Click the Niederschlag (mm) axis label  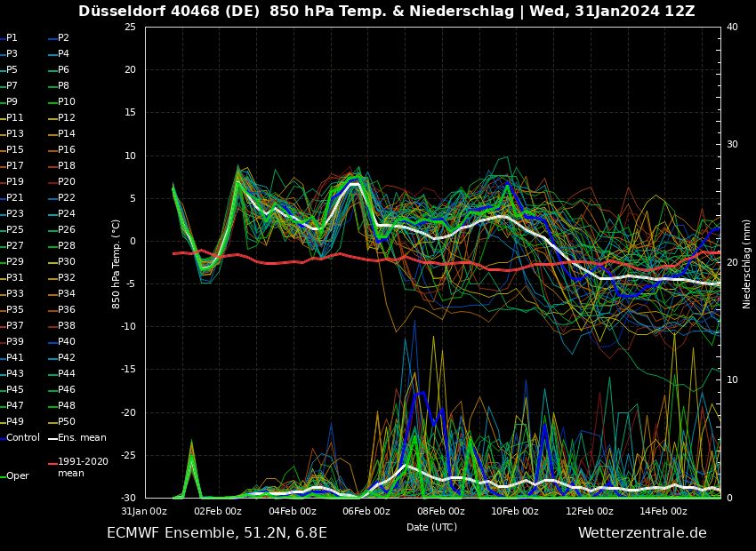point(747,263)
